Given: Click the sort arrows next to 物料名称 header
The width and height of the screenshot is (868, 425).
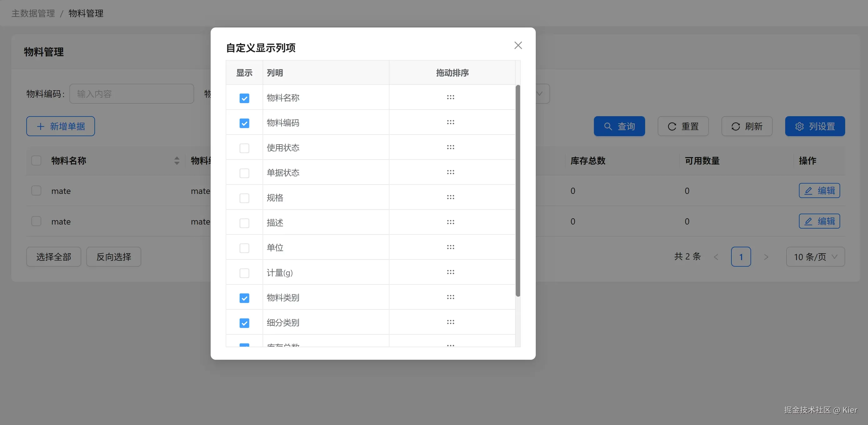Looking at the screenshot, I should [x=177, y=161].
